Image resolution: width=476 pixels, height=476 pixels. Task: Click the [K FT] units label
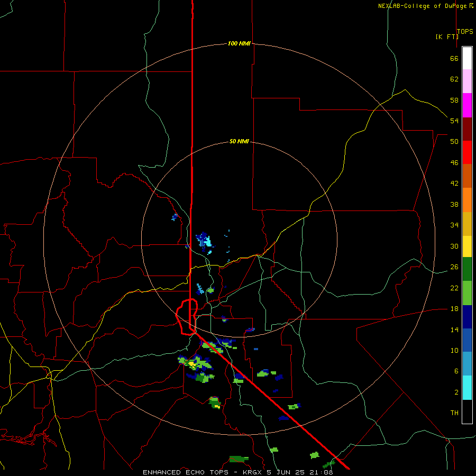point(447,36)
